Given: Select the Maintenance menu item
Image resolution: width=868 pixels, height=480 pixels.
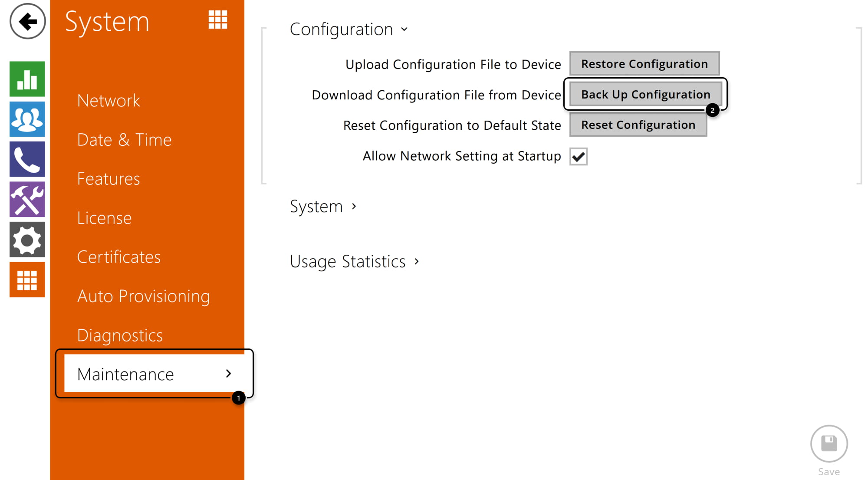Looking at the screenshot, I should [x=155, y=374].
